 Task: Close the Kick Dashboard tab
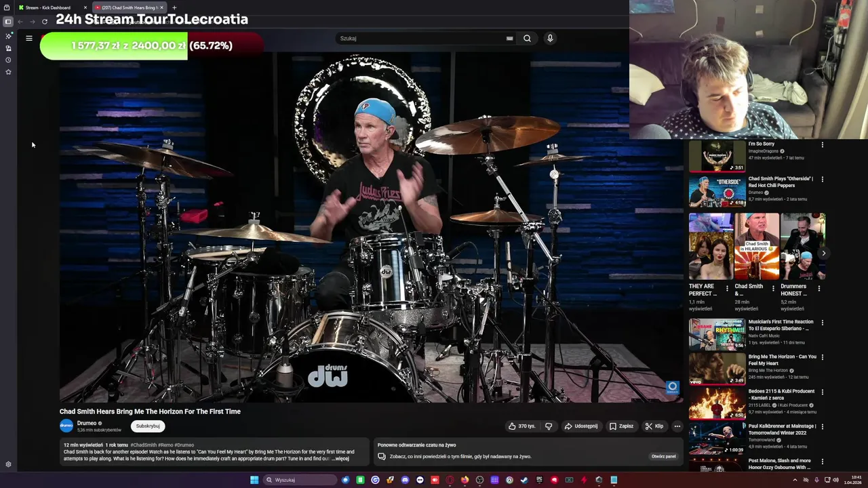85,7
